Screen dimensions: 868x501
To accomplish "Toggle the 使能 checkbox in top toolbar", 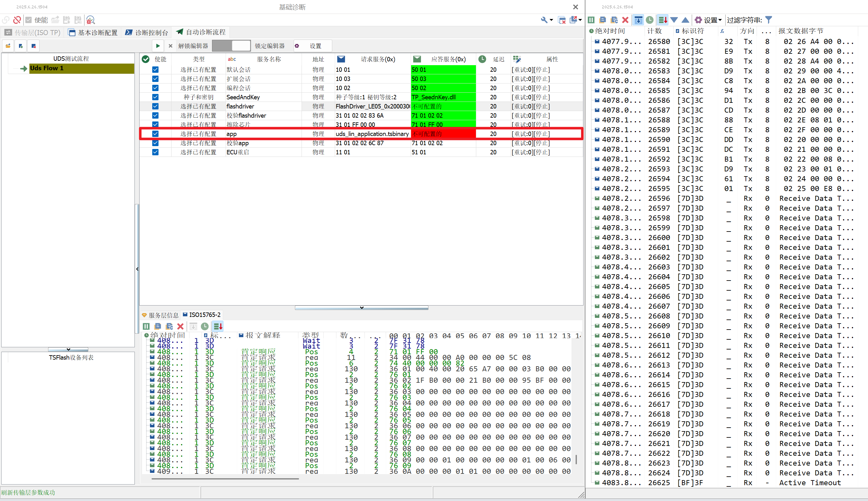I will (29, 20).
